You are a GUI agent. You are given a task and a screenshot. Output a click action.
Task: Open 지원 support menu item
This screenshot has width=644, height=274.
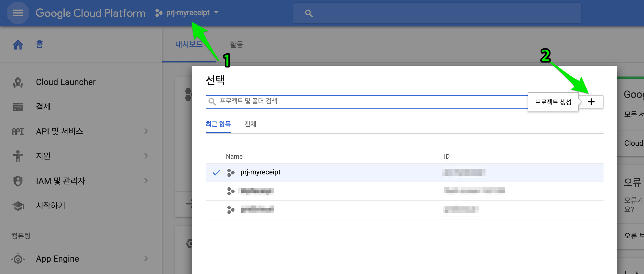(x=43, y=156)
